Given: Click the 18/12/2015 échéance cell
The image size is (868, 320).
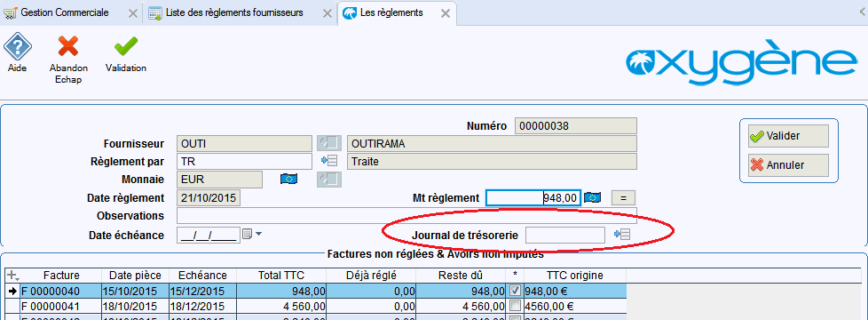Looking at the screenshot, I should 202,306.
